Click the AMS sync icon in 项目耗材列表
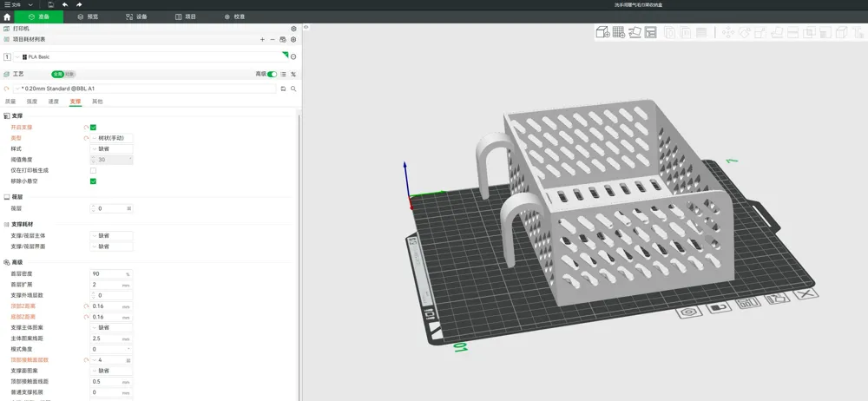This screenshot has width=868, height=401. [283, 39]
